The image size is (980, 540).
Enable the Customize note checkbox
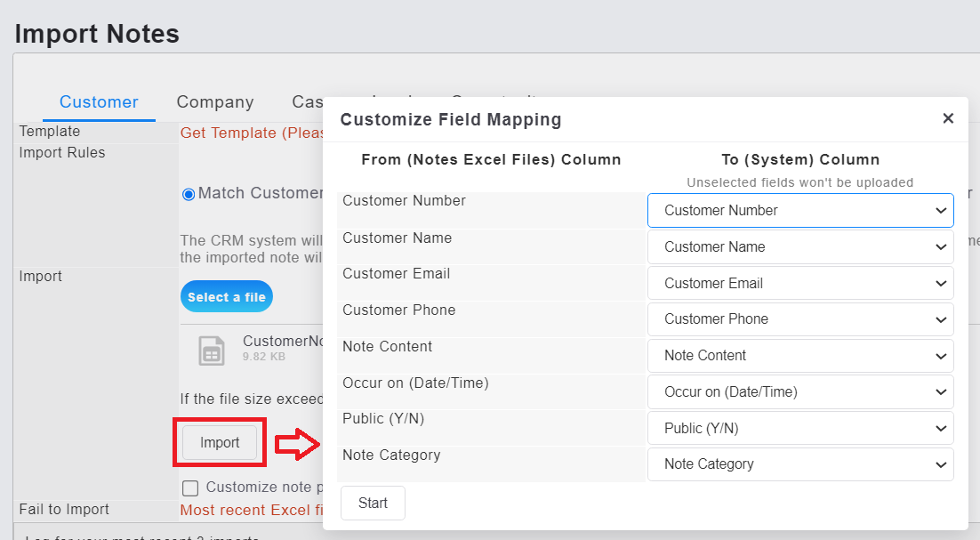(190, 488)
